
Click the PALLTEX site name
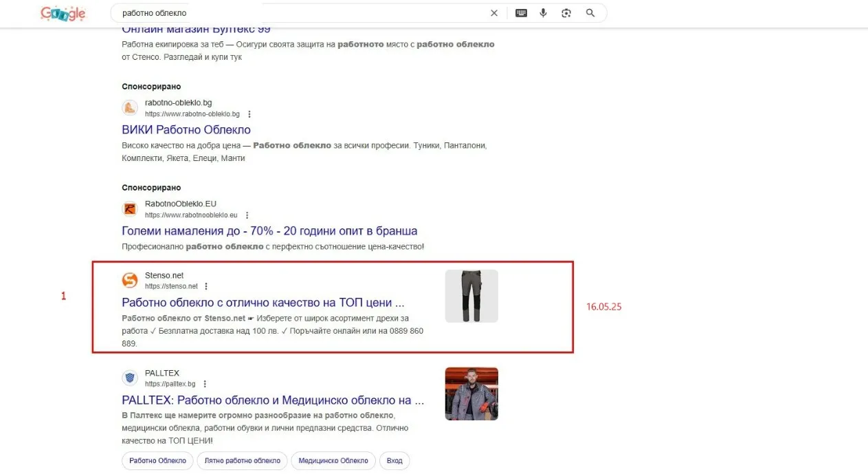tap(162, 374)
